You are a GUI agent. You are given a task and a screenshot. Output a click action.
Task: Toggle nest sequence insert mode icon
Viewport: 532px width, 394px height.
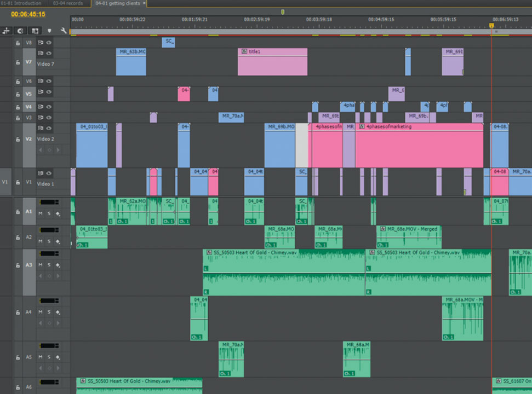coord(7,31)
